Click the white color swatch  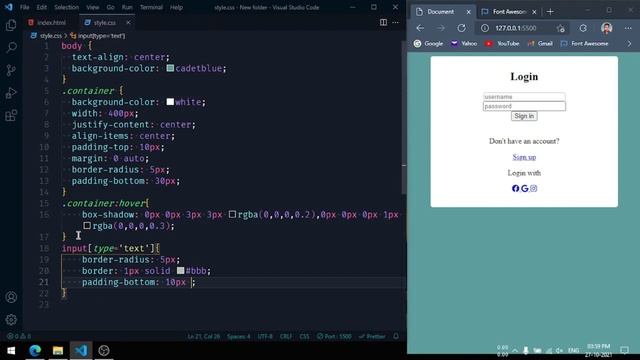tap(170, 102)
